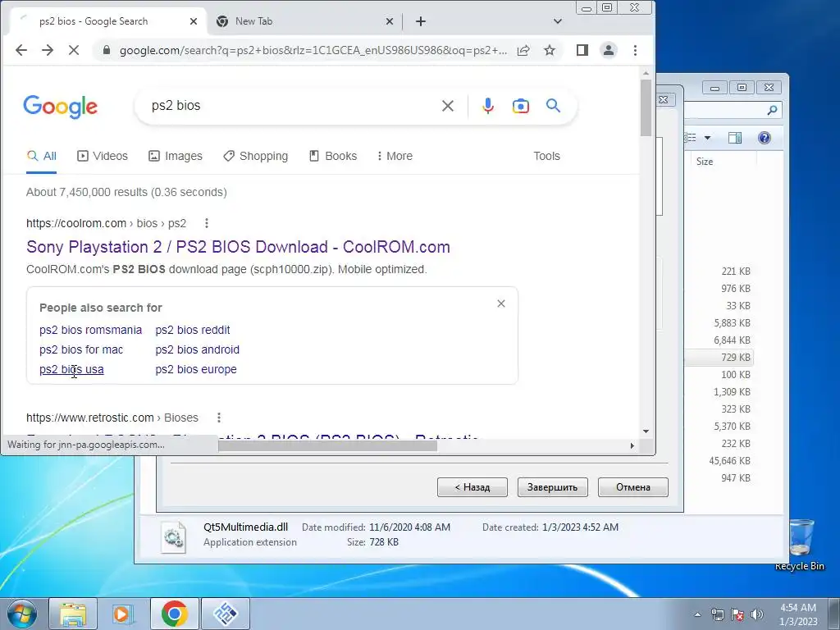This screenshot has width=840, height=630.
Task: Open Explorer help question mark icon
Action: [765, 138]
